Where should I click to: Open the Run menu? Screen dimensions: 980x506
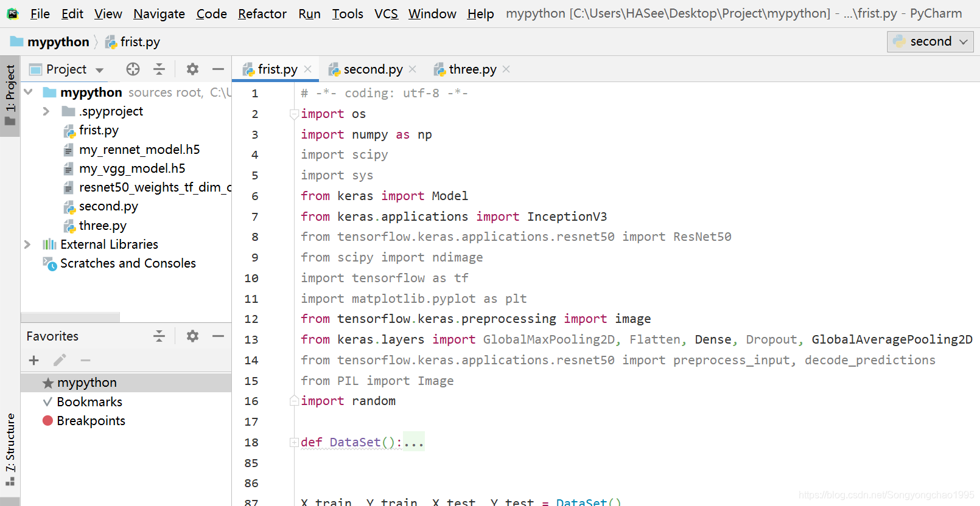tap(309, 13)
